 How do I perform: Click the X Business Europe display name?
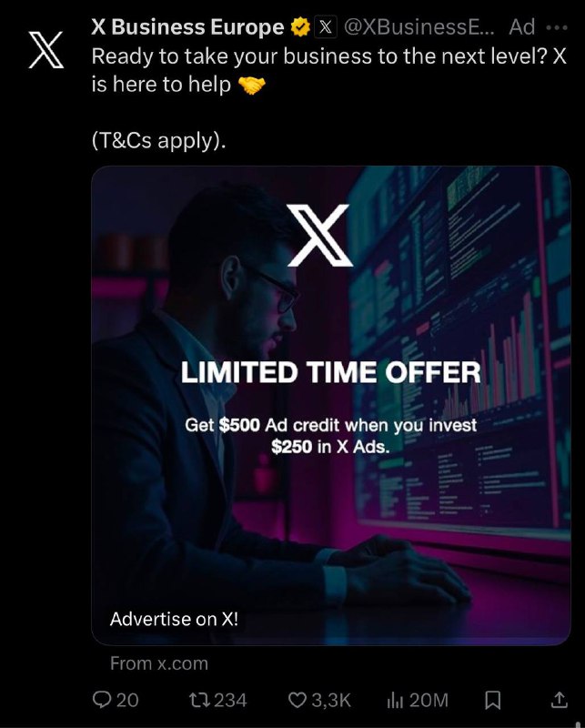click(187, 27)
